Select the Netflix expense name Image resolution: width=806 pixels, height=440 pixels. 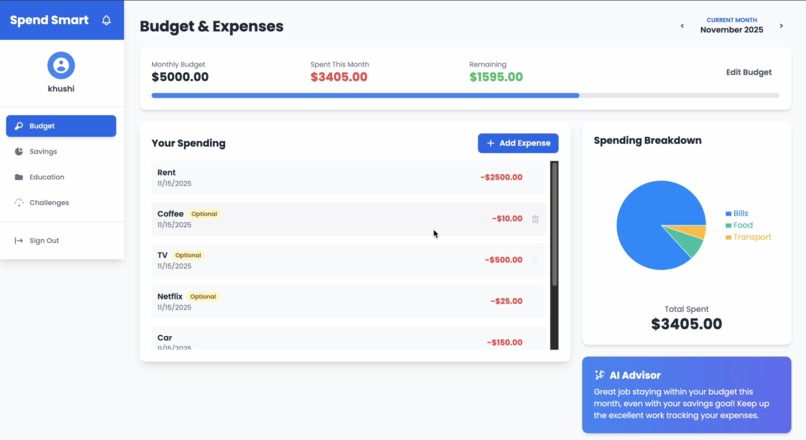point(170,297)
